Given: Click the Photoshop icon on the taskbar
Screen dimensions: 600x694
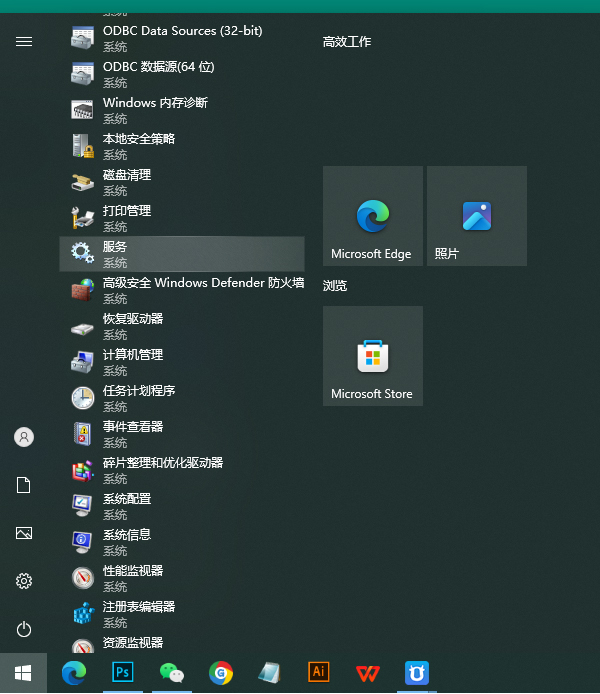Looking at the screenshot, I should tap(123, 672).
